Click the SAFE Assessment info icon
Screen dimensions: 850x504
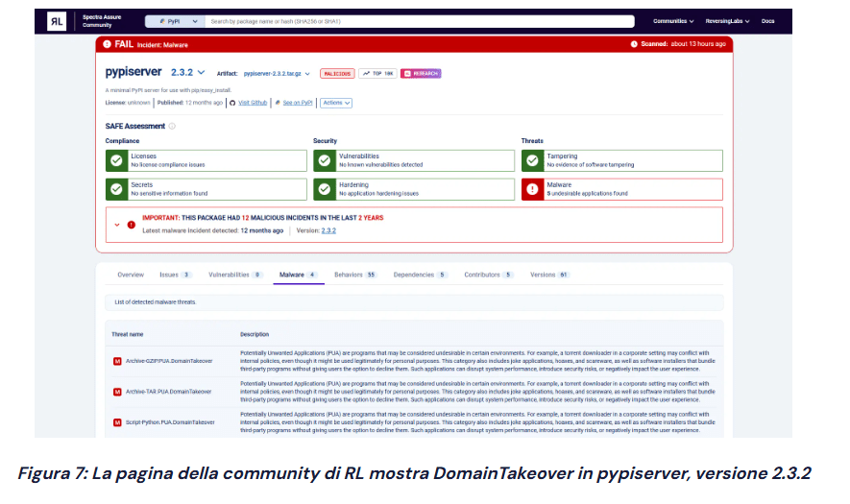click(x=172, y=126)
